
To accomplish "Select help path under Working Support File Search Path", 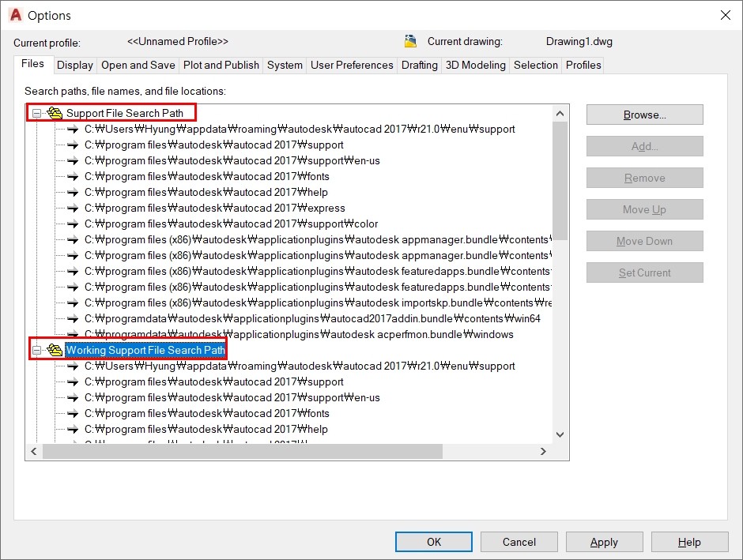I will tap(206, 430).
